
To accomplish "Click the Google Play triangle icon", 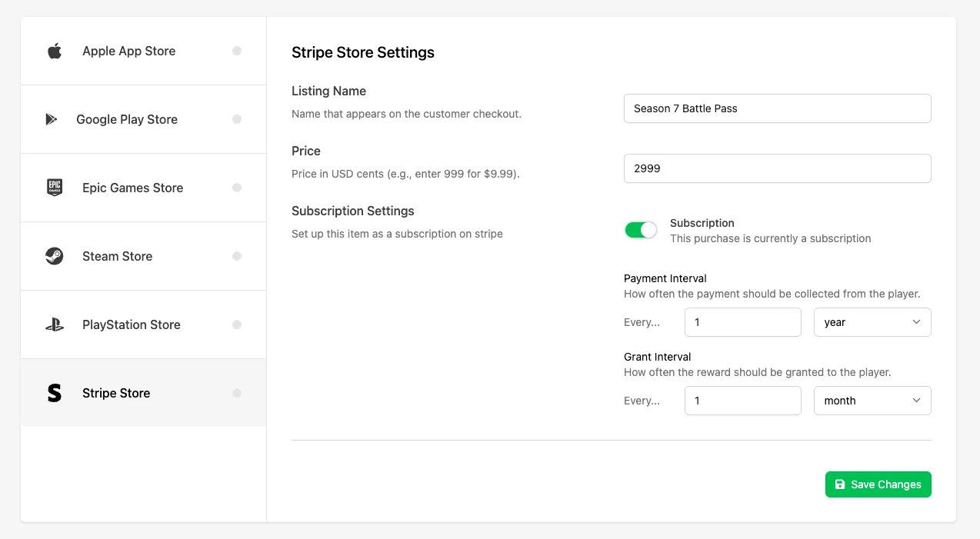I will 52,119.
